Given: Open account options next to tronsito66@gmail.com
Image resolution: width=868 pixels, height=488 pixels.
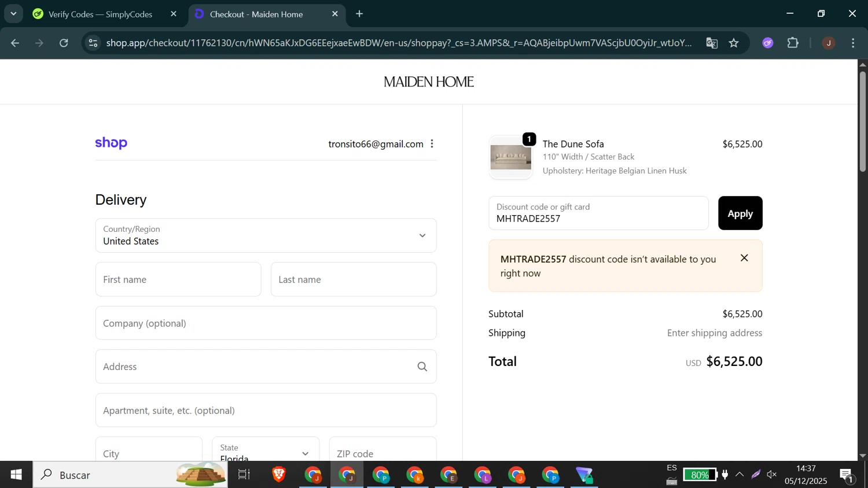Looking at the screenshot, I should (432, 144).
